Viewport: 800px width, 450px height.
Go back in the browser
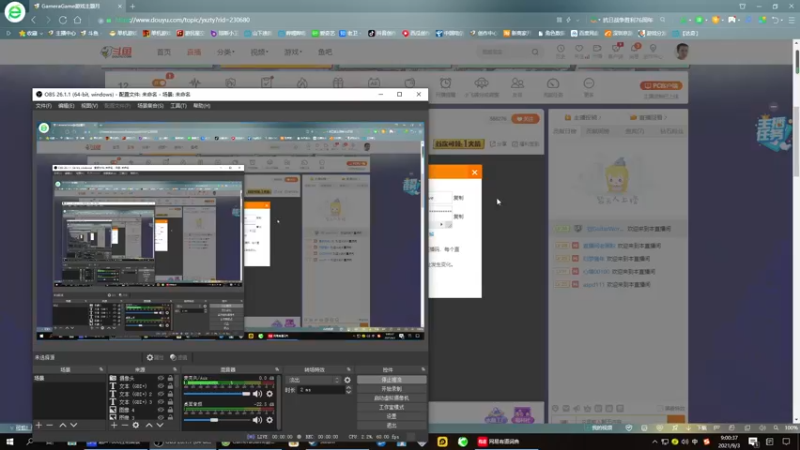coord(34,20)
